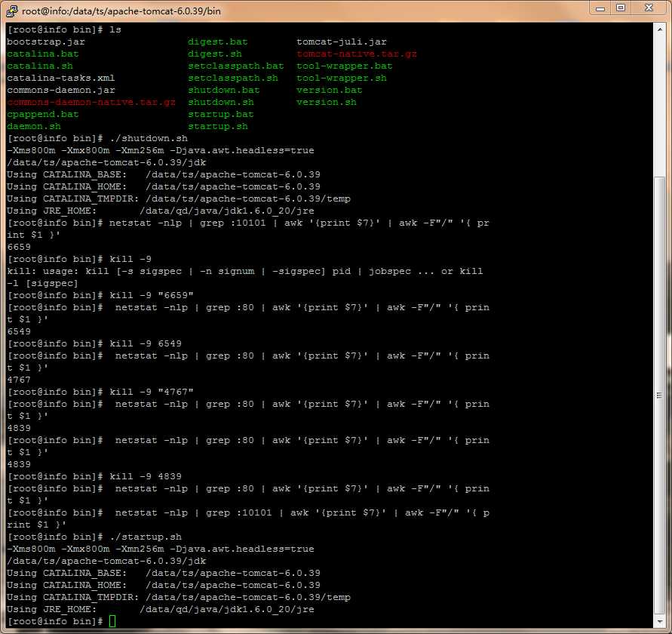This screenshot has width=672, height=634.
Task: Click the output PID 4767
Action: point(19,380)
